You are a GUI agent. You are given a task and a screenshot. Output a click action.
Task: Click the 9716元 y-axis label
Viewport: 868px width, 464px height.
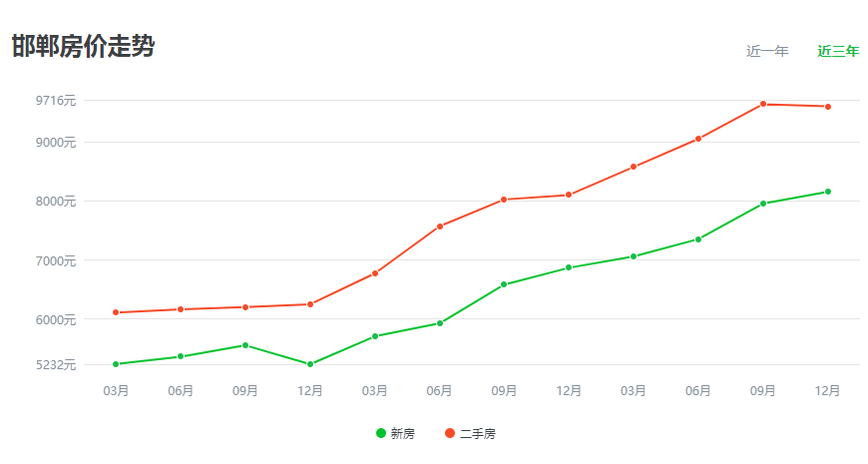(x=56, y=100)
